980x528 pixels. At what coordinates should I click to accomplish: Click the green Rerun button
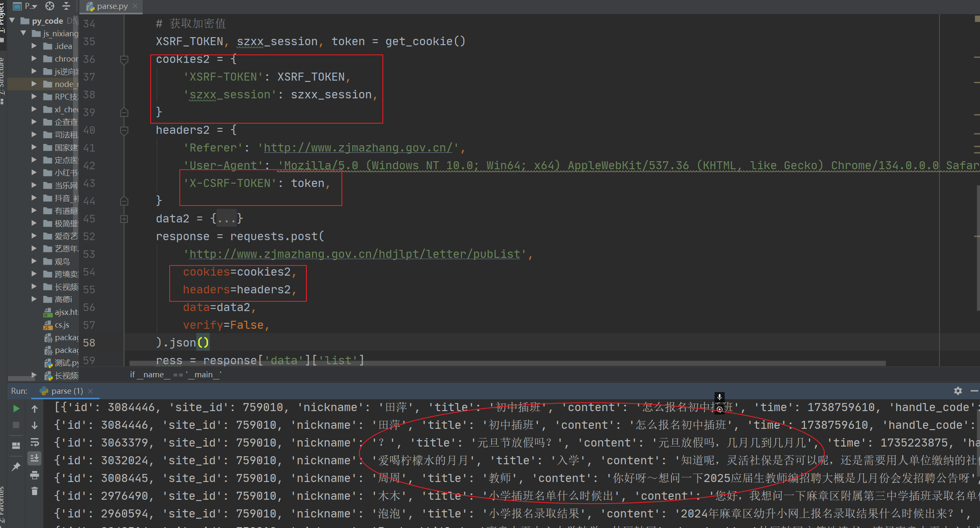[x=16, y=408]
